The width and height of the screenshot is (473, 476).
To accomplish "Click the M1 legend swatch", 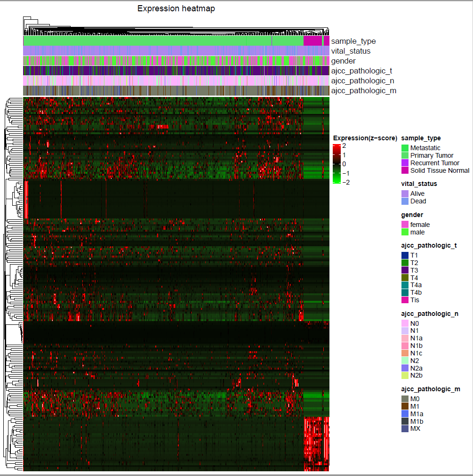I will pyautogui.click(x=405, y=406).
